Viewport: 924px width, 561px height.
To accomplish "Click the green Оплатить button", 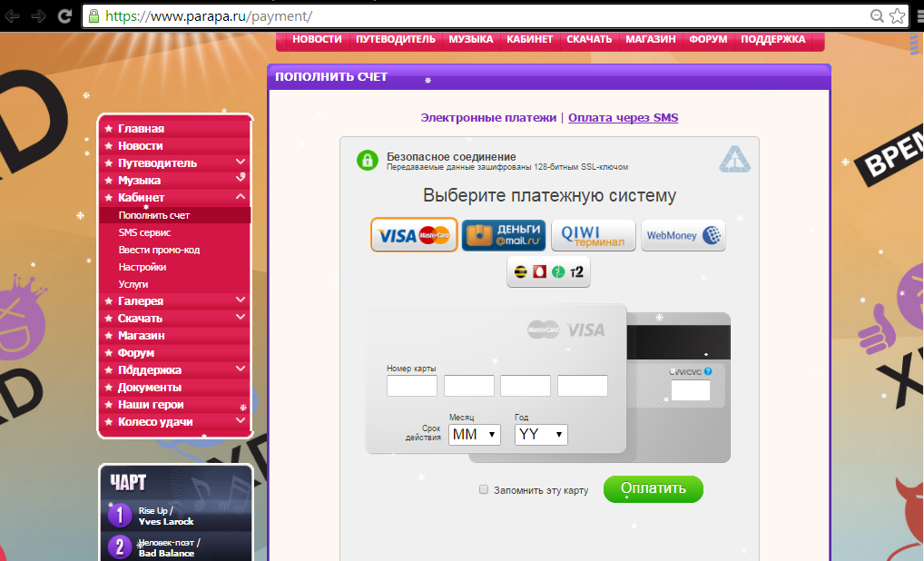I will tap(653, 488).
